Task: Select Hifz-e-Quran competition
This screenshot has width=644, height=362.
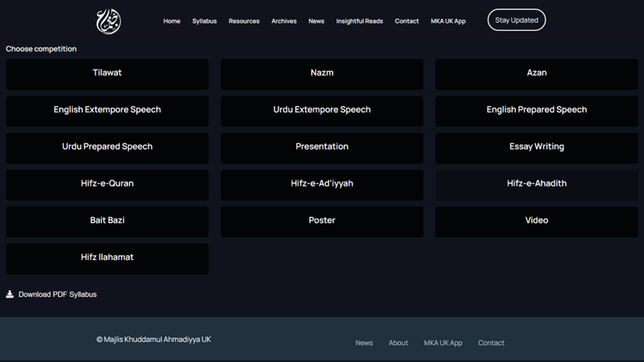Action: (x=108, y=184)
